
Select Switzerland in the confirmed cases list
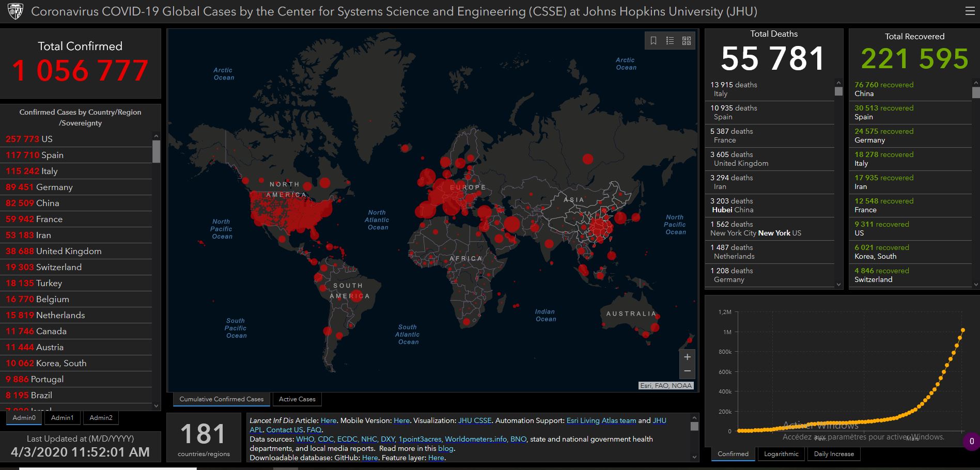pyautogui.click(x=58, y=267)
